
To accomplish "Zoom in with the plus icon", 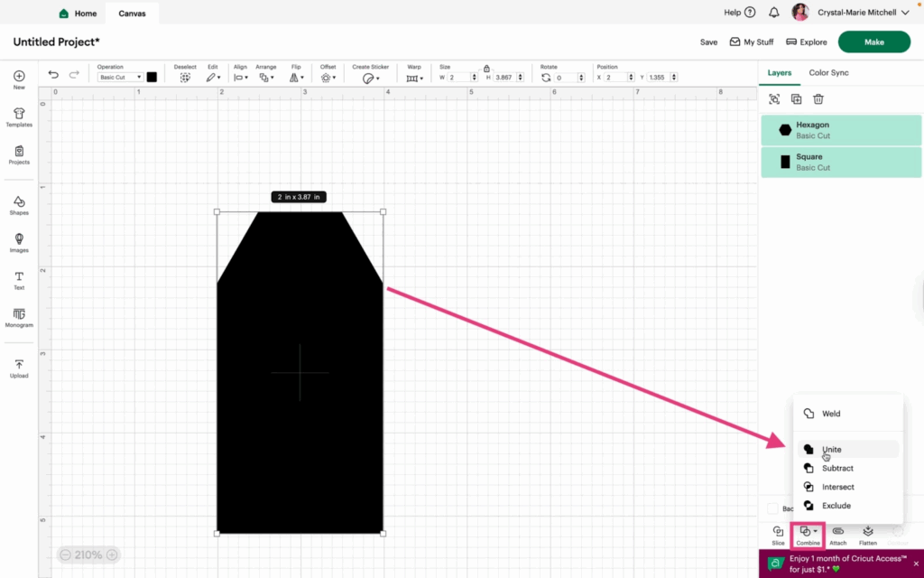I will pos(111,555).
